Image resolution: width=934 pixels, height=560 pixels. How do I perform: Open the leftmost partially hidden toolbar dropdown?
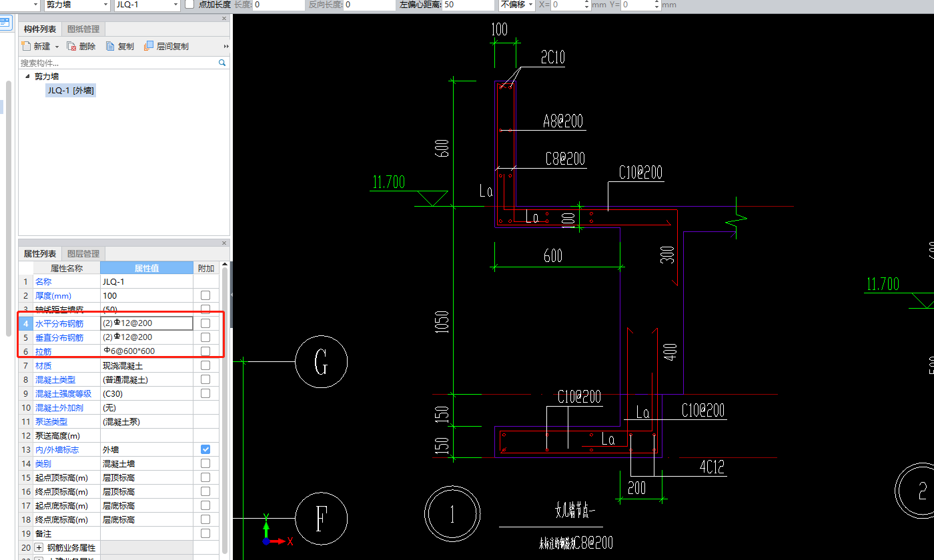coord(35,5)
